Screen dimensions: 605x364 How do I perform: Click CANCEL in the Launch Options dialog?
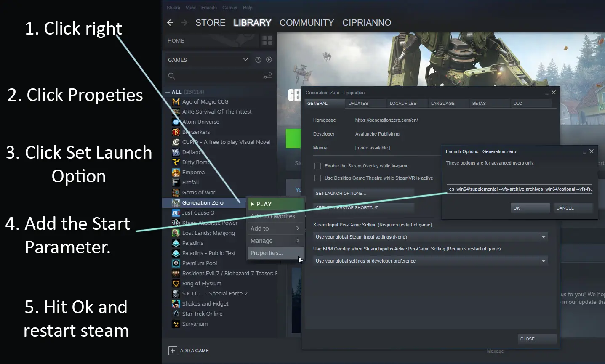click(573, 208)
